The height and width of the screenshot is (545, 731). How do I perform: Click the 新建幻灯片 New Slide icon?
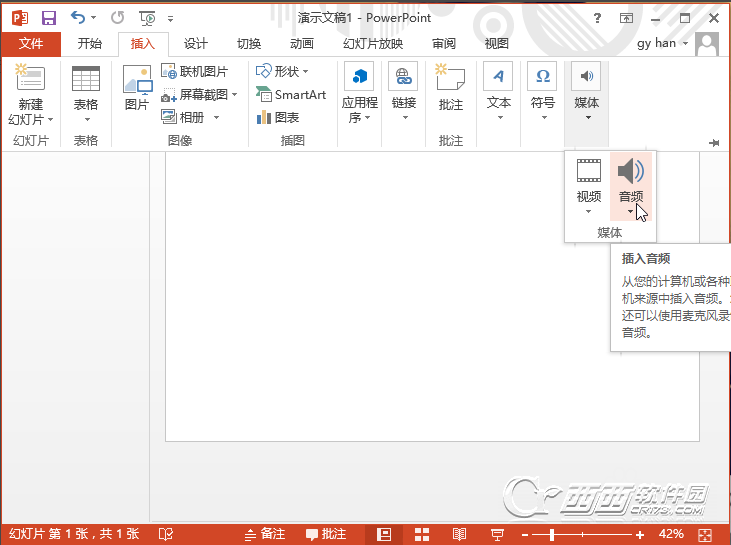pyautogui.click(x=31, y=78)
